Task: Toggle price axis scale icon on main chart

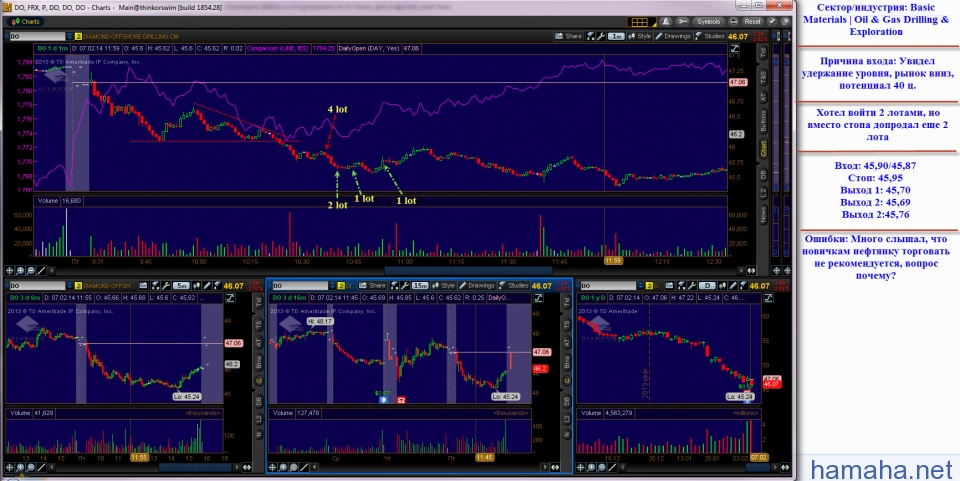Action: 734,48
